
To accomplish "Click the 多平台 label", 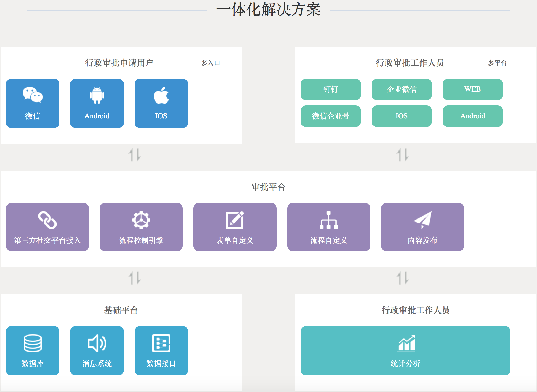I will 497,63.
